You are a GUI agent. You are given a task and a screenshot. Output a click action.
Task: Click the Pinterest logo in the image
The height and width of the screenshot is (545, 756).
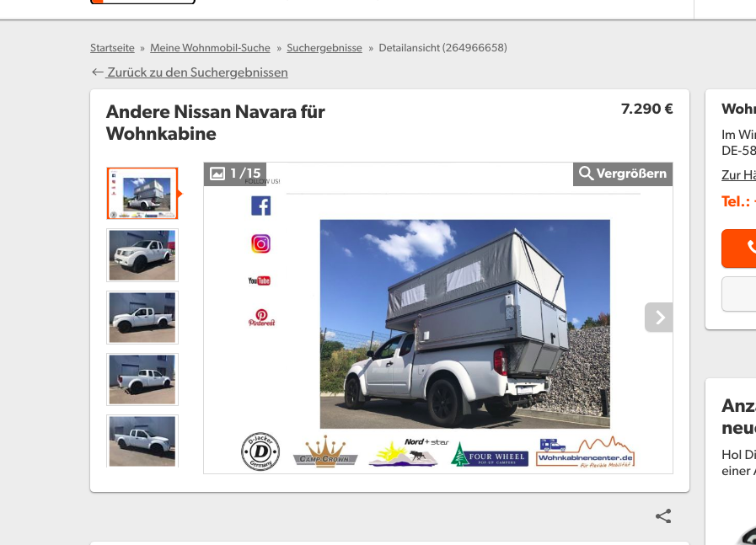point(261,318)
